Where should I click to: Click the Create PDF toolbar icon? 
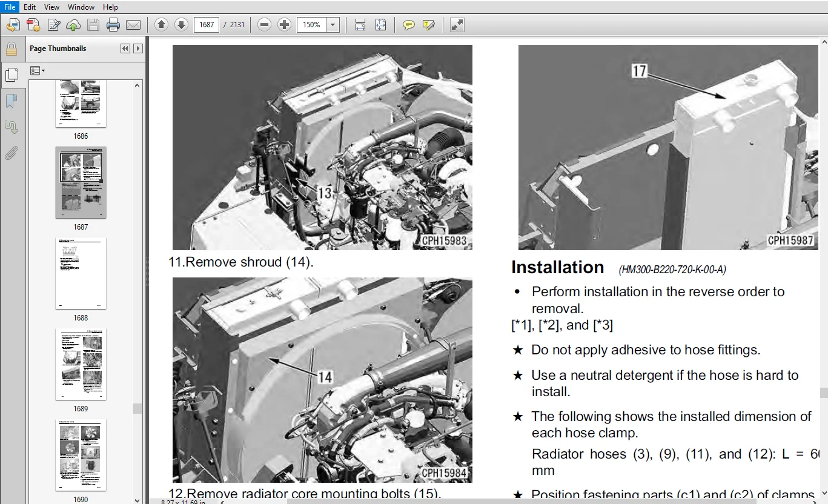(x=33, y=25)
